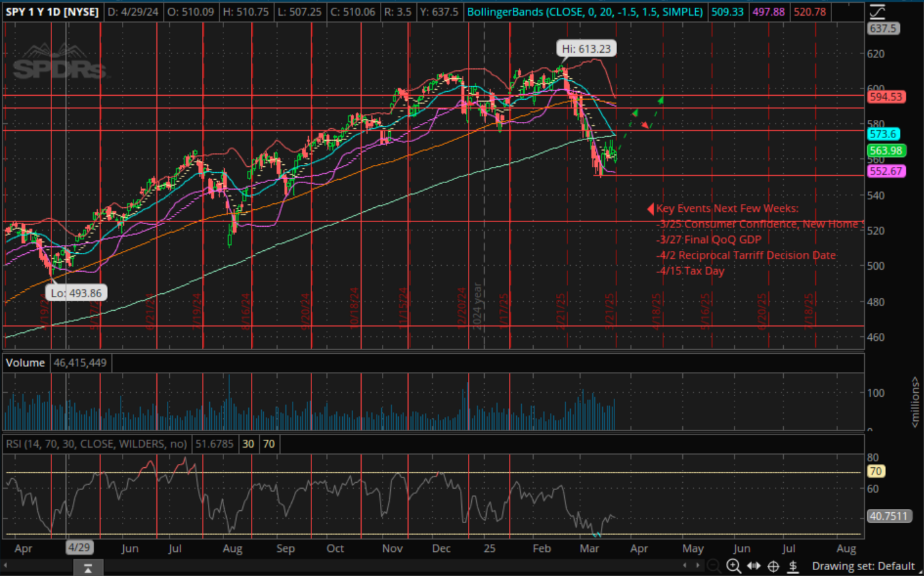Click the Hi: 613.23 price bubble
The image size is (924, 576).
[586, 48]
